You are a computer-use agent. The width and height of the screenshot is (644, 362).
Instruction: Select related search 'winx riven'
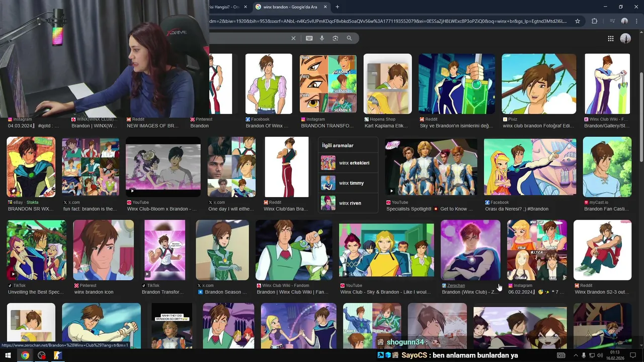coord(349,203)
